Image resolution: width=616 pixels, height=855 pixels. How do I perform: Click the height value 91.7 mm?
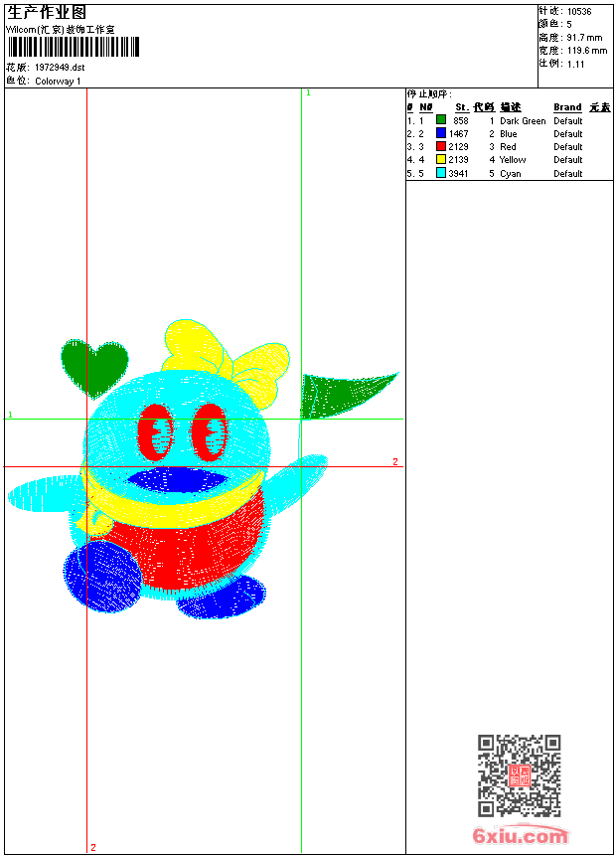pyautogui.click(x=584, y=38)
